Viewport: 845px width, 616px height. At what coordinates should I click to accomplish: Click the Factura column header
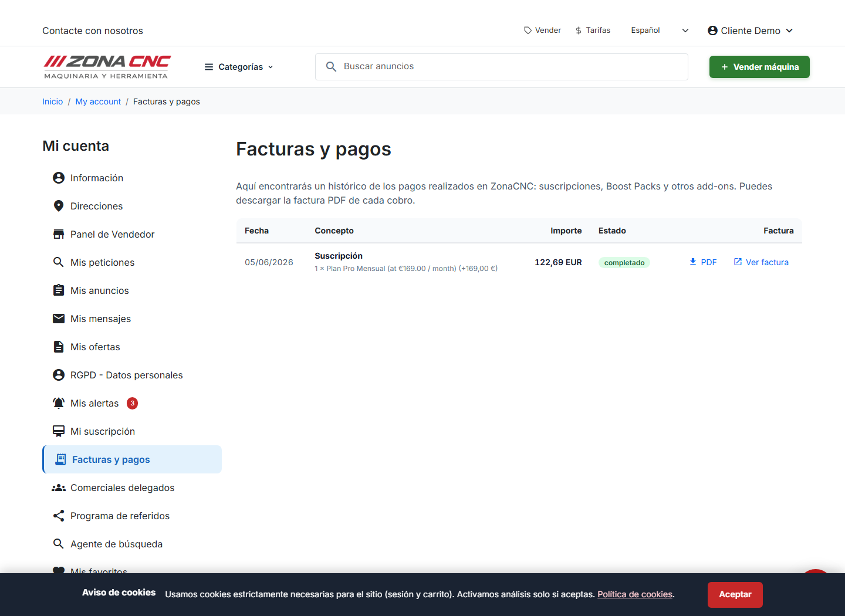click(779, 231)
